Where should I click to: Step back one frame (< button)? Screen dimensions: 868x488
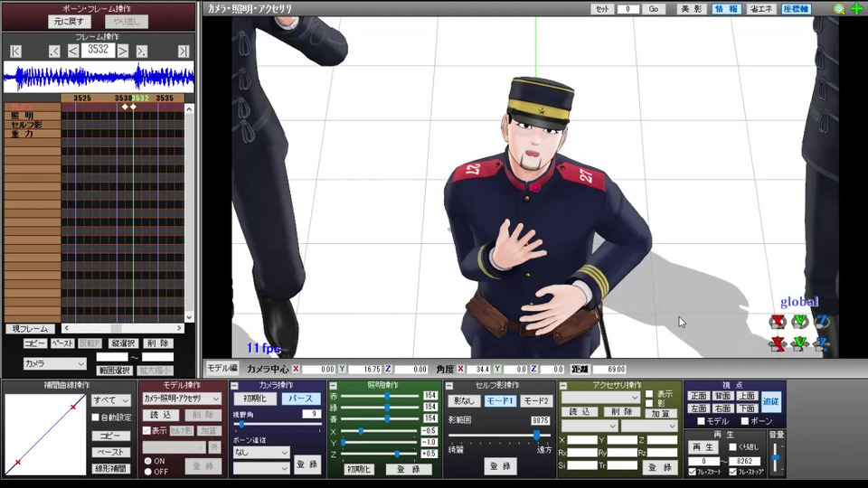coord(73,52)
